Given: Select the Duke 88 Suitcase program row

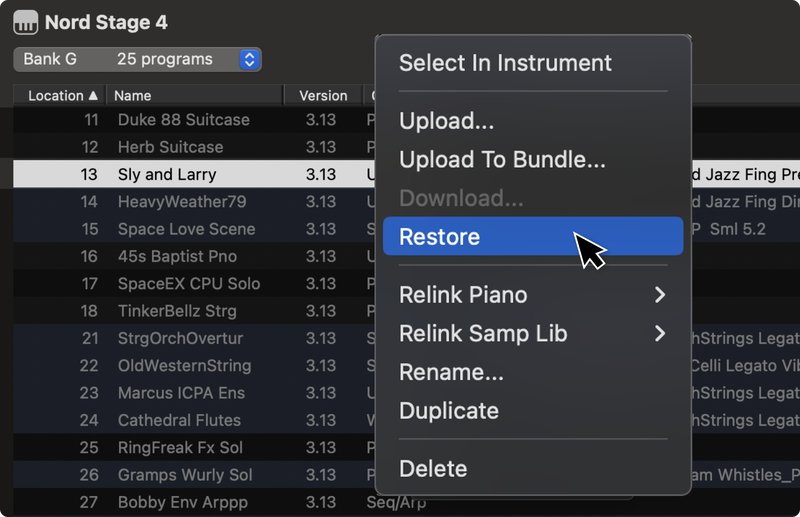Looking at the screenshot, I should pos(194,119).
